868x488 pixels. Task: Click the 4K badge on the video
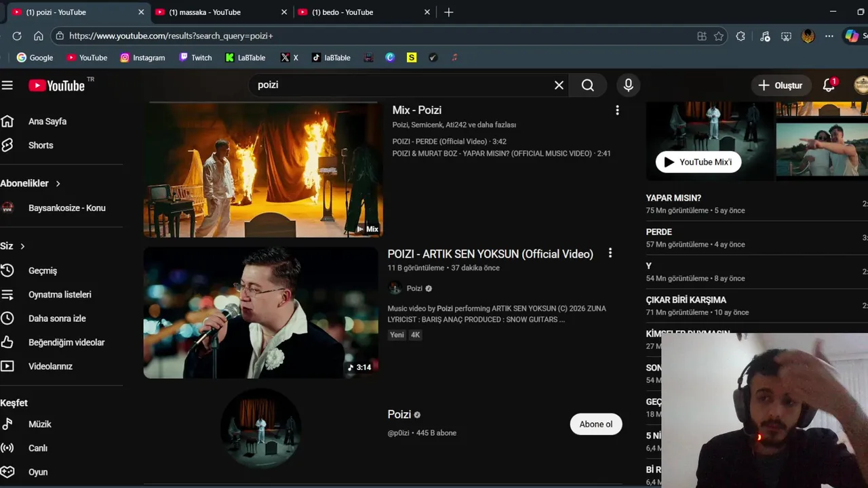pos(415,335)
